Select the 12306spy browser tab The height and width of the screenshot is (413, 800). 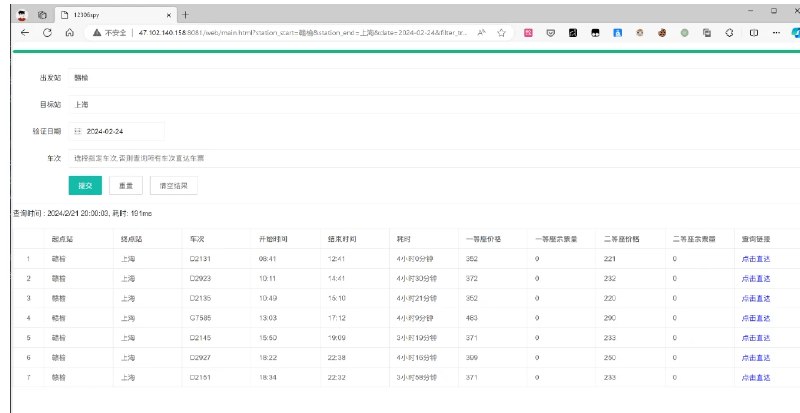[x=110, y=14]
